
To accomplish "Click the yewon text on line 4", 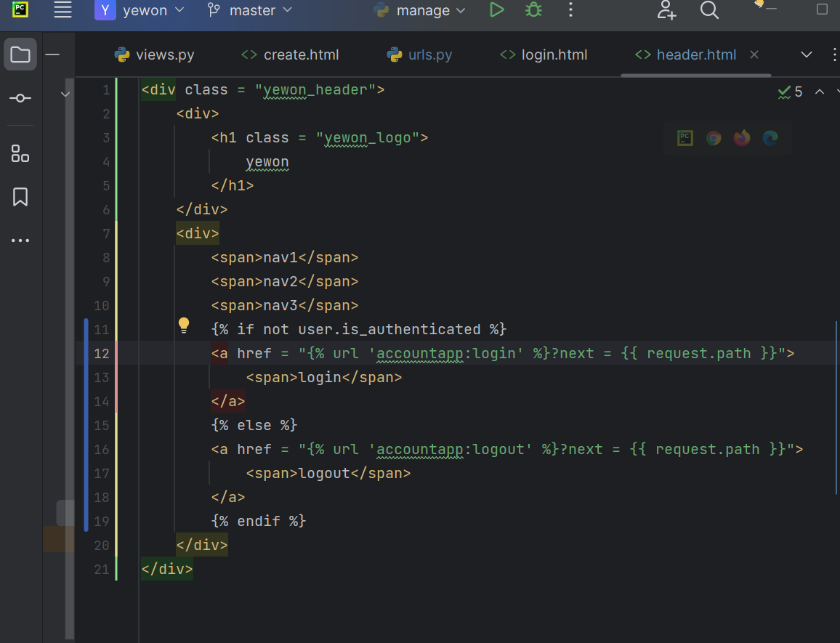I will click(267, 162).
